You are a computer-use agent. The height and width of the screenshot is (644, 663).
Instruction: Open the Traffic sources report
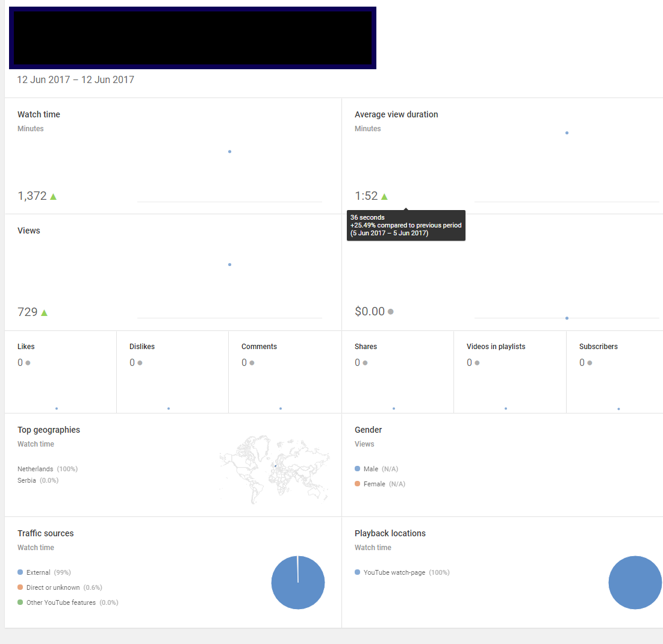[x=45, y=533]
